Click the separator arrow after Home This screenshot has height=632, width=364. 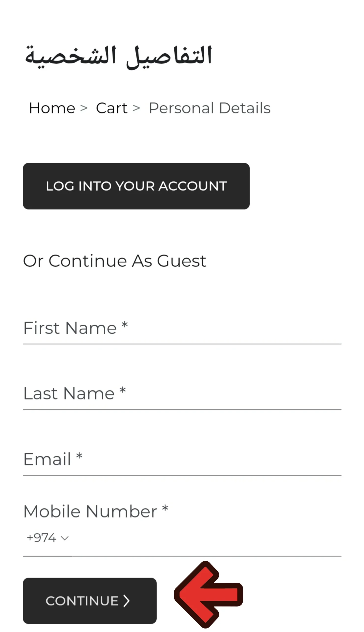click(x=84, y=108)
